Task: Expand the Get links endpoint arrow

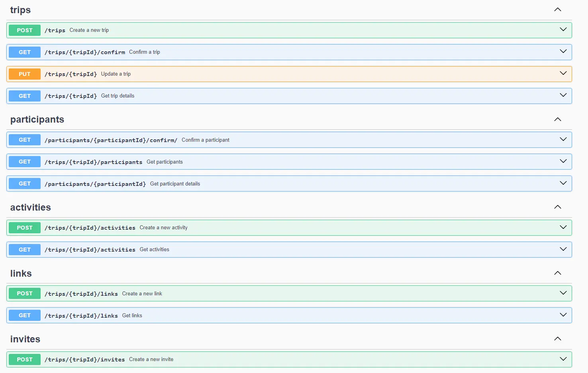Action: point(563,315)
